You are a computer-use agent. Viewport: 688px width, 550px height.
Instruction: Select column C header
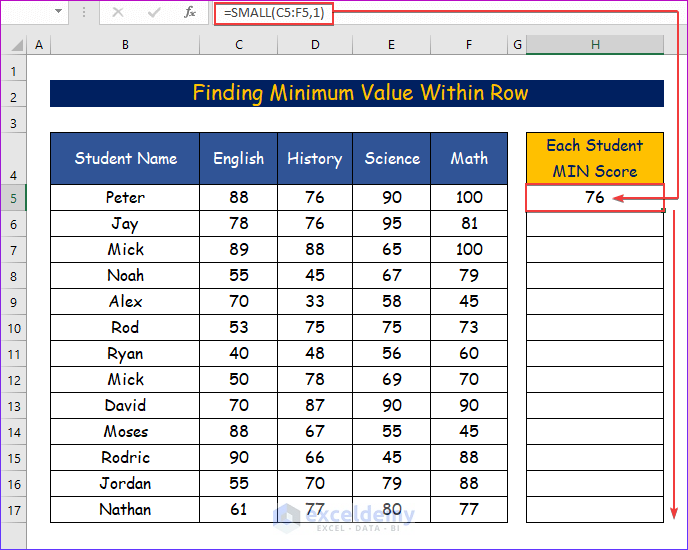click(x=239, y=45)
